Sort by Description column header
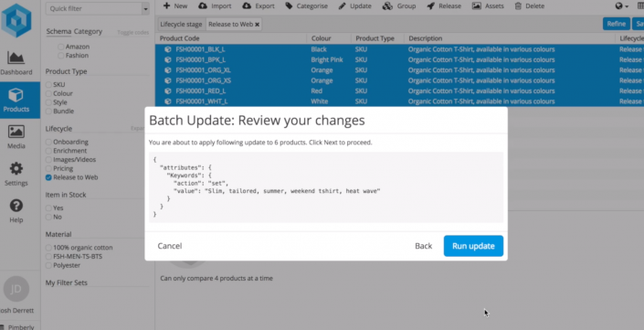Screen dimensions: 644x330 tap(425, 38)
